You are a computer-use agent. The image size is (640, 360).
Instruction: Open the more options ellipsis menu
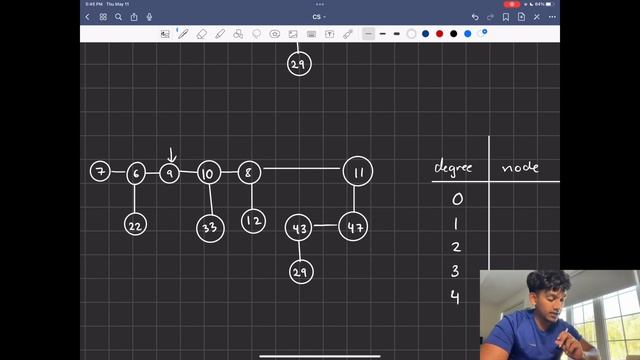552,17
